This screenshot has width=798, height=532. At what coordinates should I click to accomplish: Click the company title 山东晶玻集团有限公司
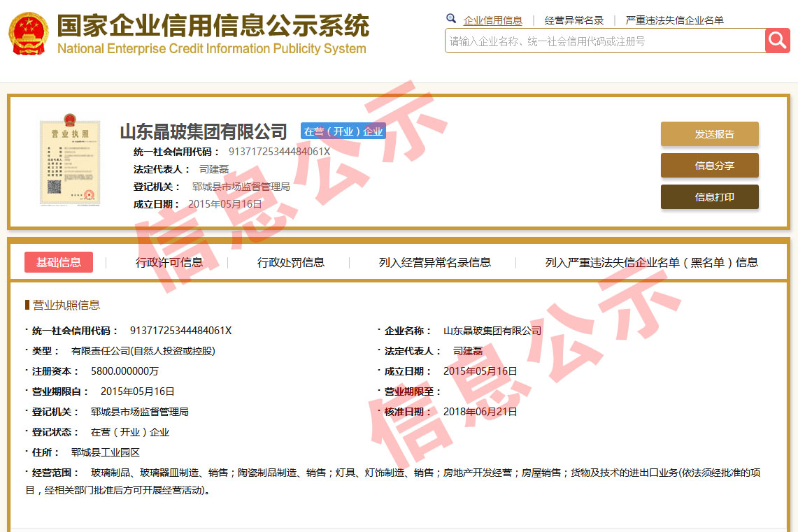pos(204,131)
